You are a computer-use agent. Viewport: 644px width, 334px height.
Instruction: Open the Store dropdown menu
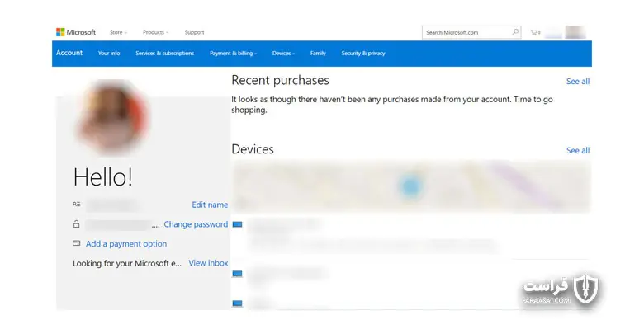(118, 32)
